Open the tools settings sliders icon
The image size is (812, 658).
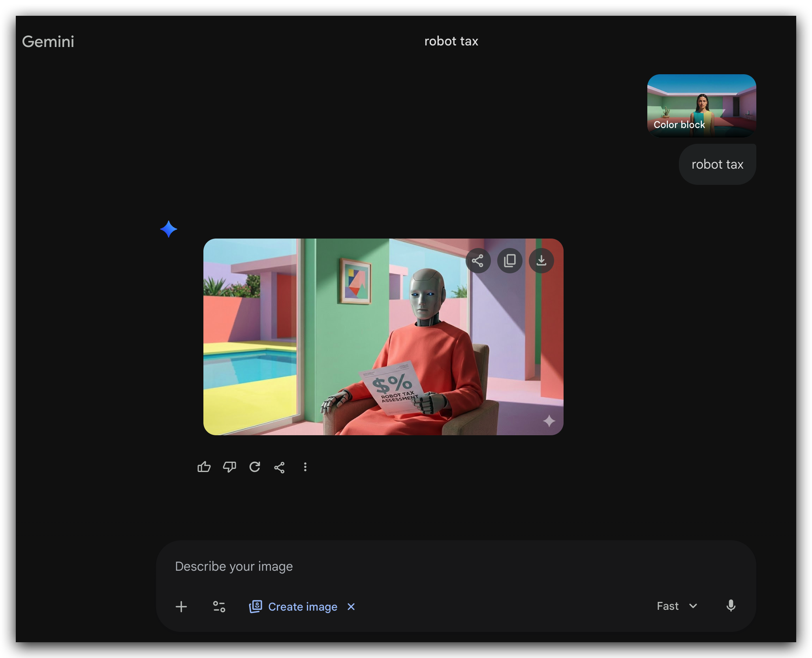[x=219, y=607]
